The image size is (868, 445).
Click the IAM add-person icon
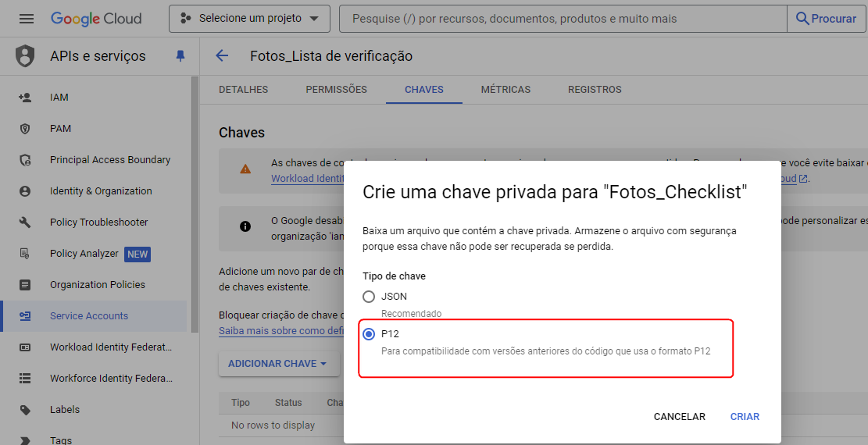coord(25,98)
